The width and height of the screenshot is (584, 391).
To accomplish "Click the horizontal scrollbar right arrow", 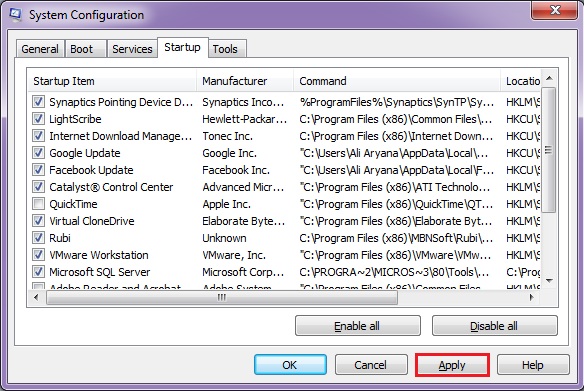I will pyautogui.click(x=531, y=297).
